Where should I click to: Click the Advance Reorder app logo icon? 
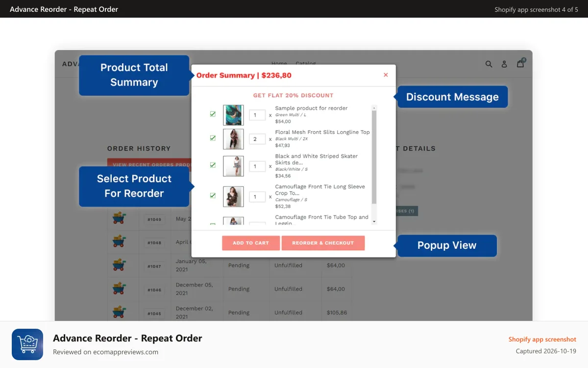(x=27, y=344)
